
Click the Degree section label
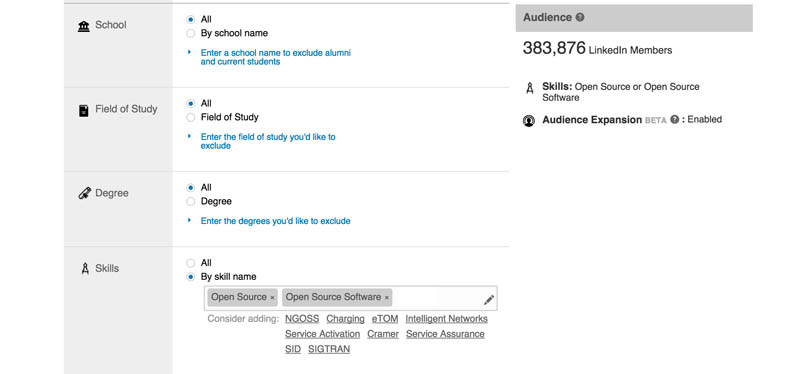112,193
